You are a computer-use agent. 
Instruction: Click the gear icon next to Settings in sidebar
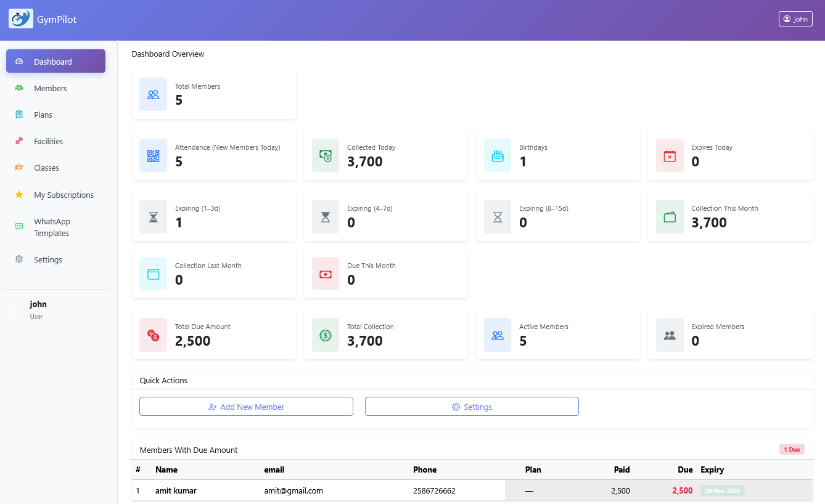click(18, 259)
